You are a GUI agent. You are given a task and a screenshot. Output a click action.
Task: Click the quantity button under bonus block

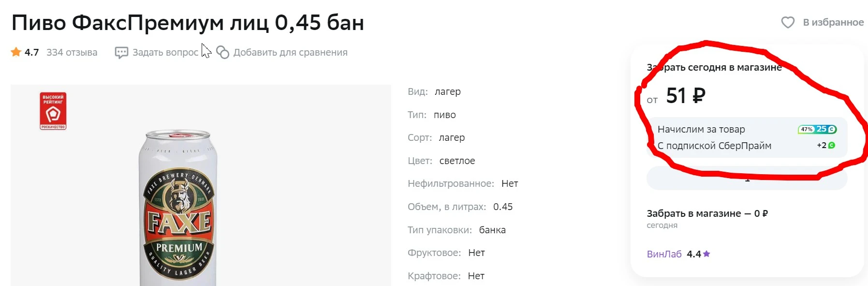[x=747, y=179]
